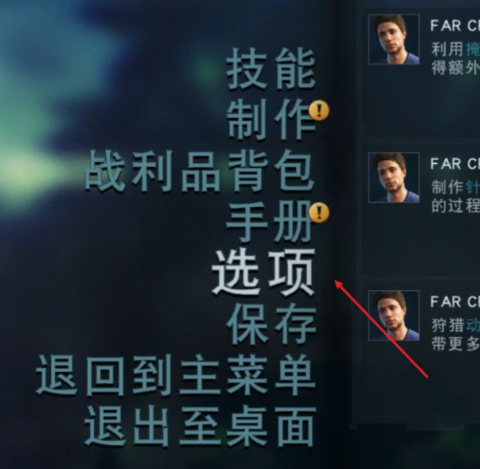This screenshot has height=469, width=480.
Task: Click the 带更多 text in the bottom tip
Action: tap(456, 344)
